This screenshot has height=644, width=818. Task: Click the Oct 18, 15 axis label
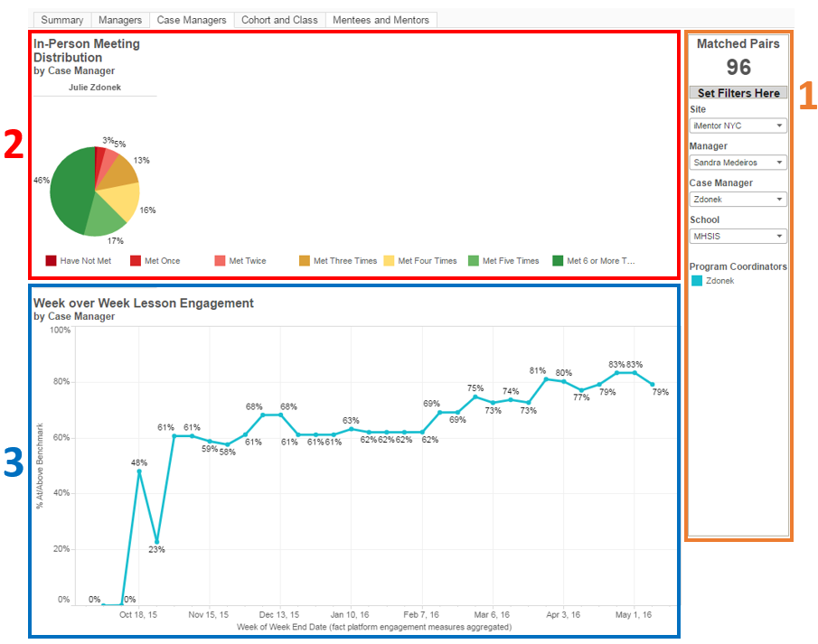point(138,615)
